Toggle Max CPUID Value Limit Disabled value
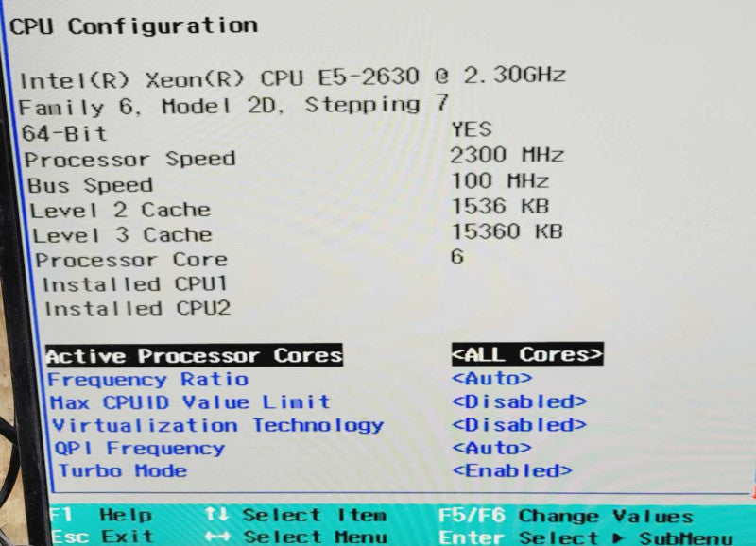Screen dimensions: 756x546 (x=519, y=401)
